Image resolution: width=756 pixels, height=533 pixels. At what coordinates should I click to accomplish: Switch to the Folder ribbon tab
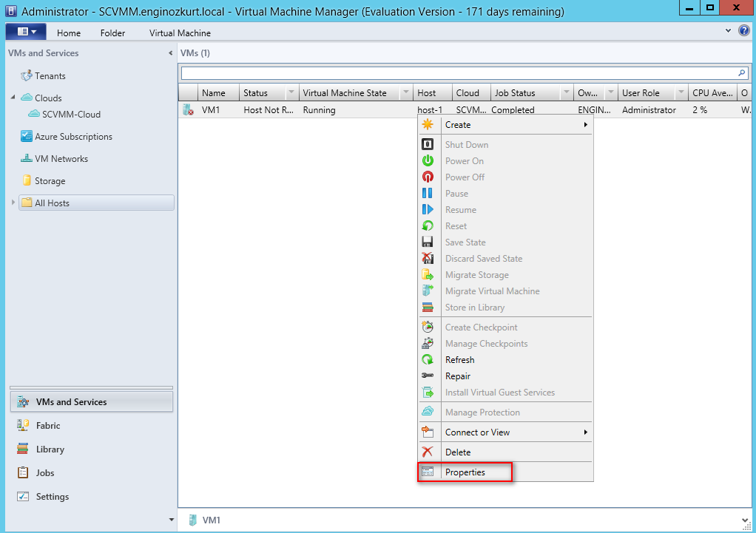pyautogui.click(x=113, y=33)
